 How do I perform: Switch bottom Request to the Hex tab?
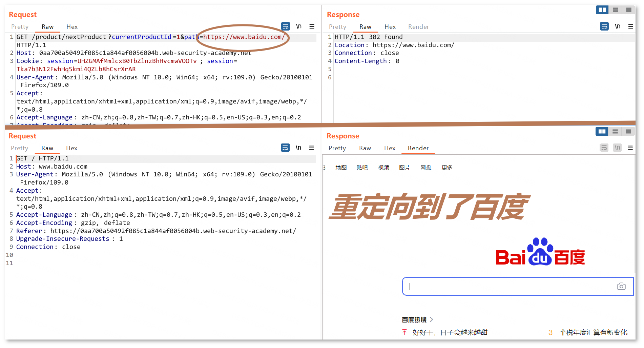[x=71, y=148]
